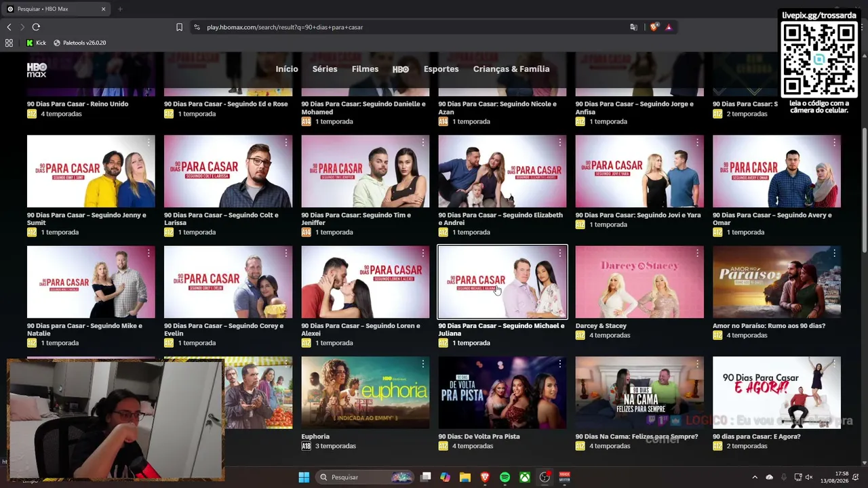The image size is (868, 488).
Task: Open File Explorer from the taskbar
Action: pyautogui.click(x=465, y=477)
